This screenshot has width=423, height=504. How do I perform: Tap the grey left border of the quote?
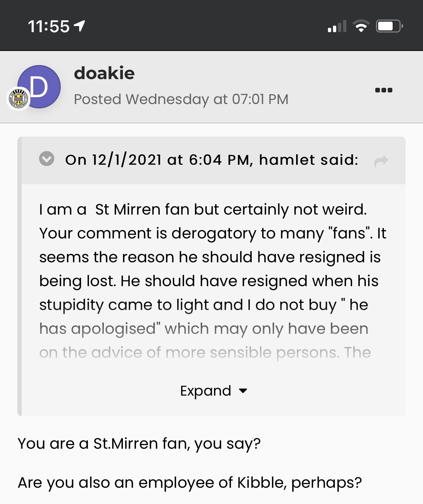[x=20, y=276]
